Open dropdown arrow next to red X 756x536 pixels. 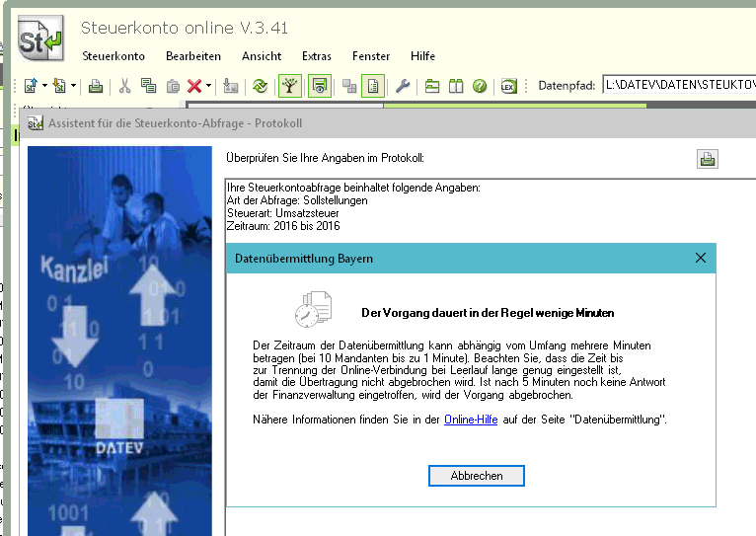(x=209, y=86)
